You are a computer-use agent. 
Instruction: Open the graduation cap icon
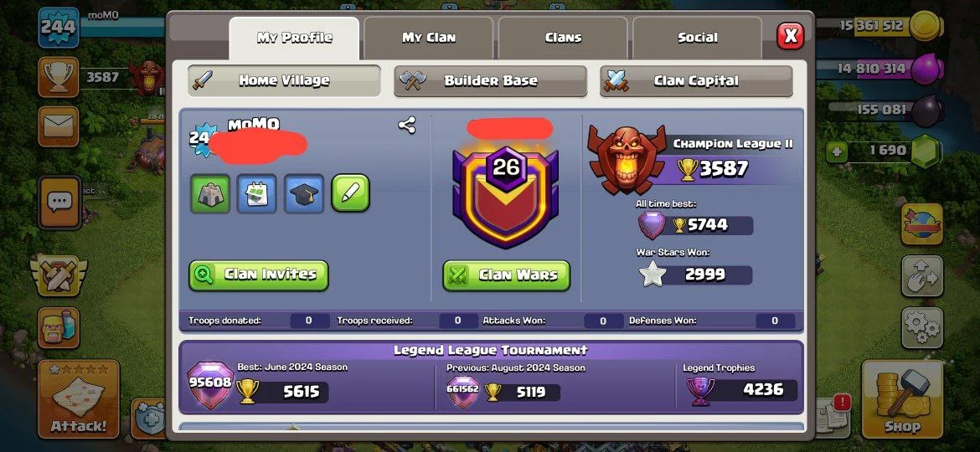point(304,193)
